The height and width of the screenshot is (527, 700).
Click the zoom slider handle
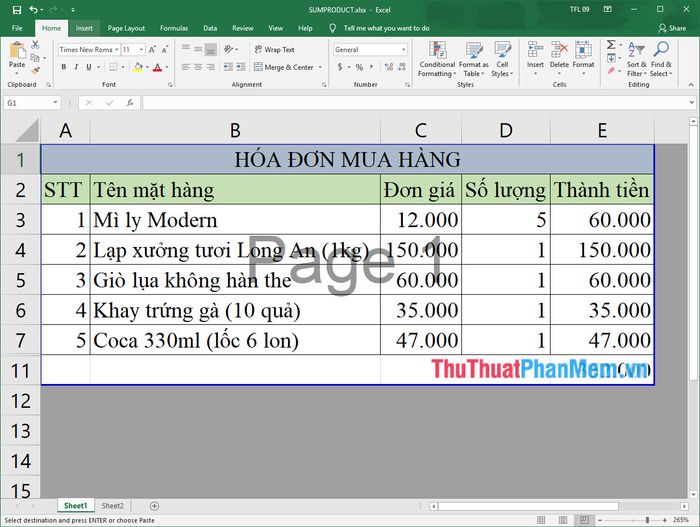[x=647, y=520]
